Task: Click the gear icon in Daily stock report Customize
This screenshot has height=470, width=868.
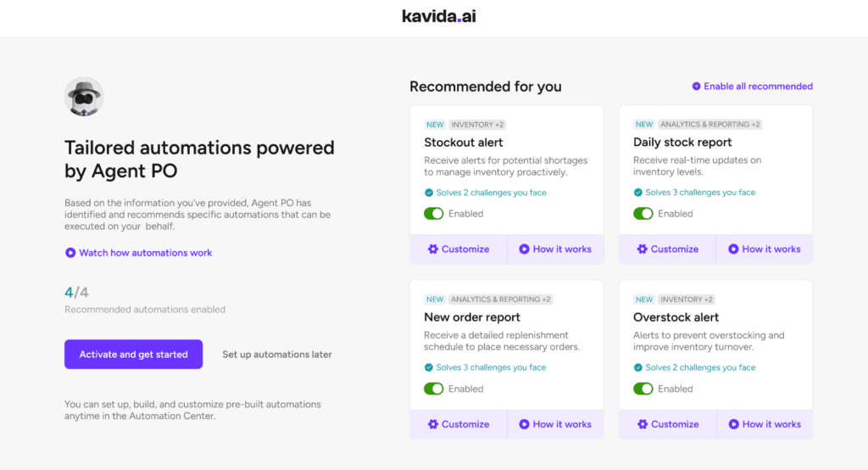Action: (643, 249)
